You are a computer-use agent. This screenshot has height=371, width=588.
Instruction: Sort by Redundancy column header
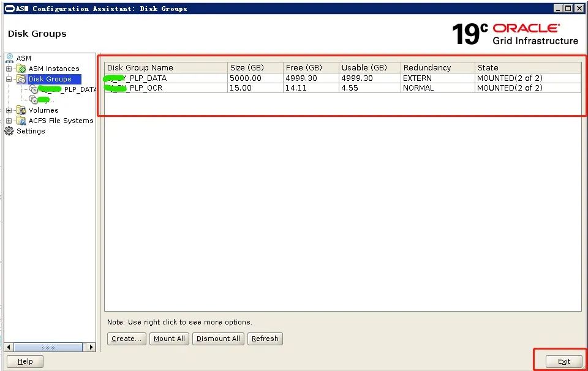(437, 68)
